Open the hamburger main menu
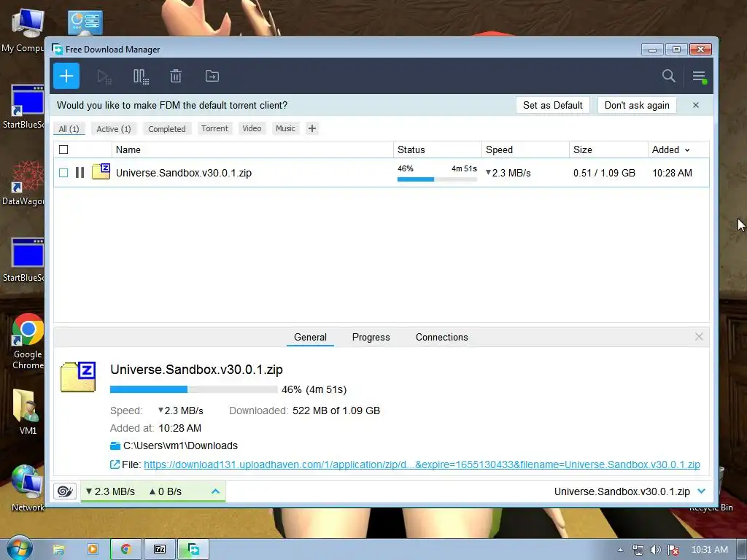747x560 pixels. [700, 76]
